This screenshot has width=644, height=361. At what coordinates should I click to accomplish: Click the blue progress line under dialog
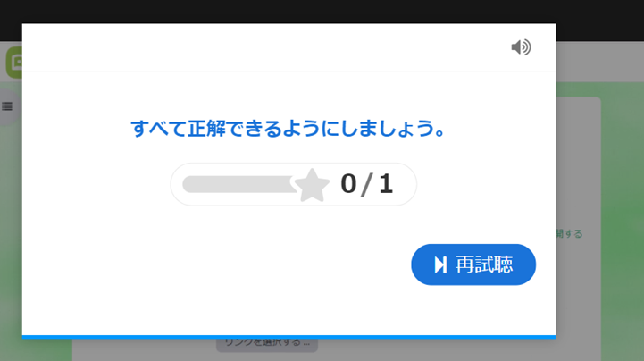coord(289,337)
